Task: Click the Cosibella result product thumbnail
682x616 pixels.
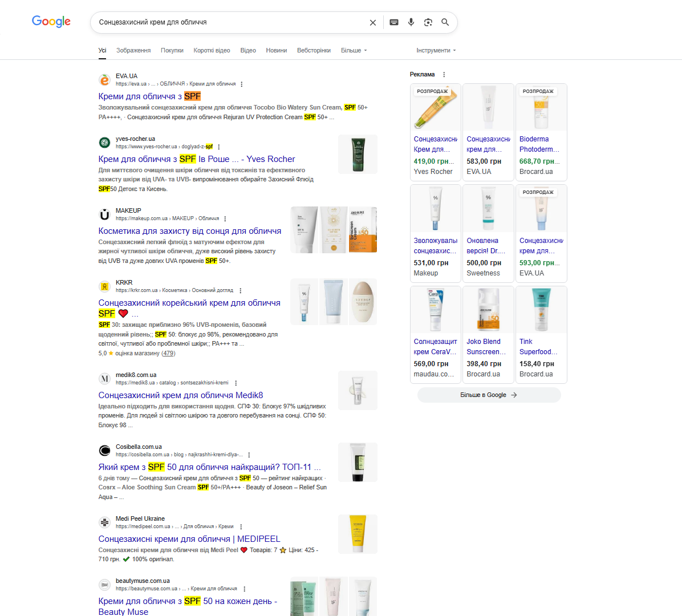Action: tap(358, 462)
